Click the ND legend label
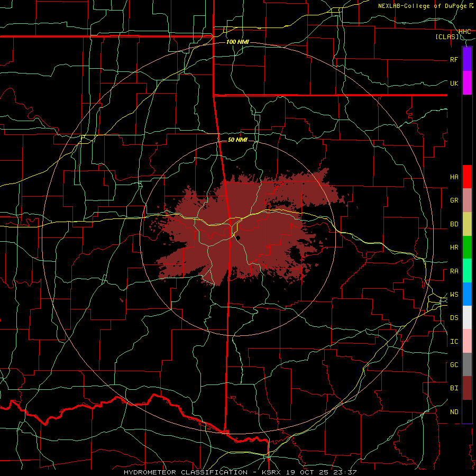 tap(454, 412)
